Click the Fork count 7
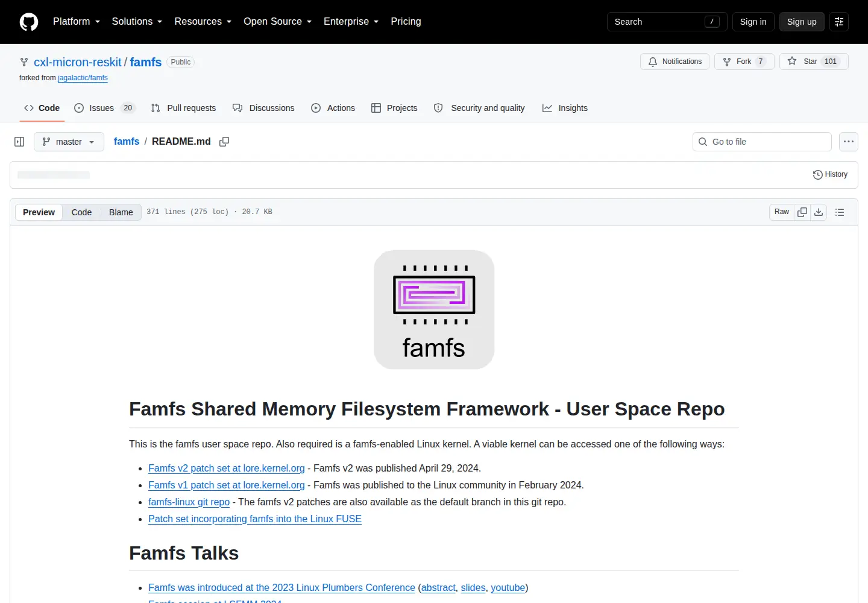The width and height of the screenshot is (868, 603). click(x=761, y=62)
